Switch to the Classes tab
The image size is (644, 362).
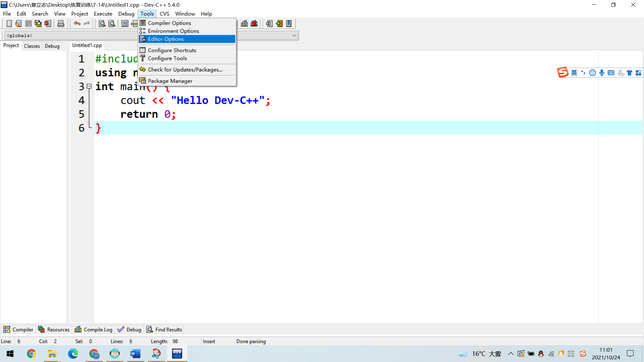[32, 46]
